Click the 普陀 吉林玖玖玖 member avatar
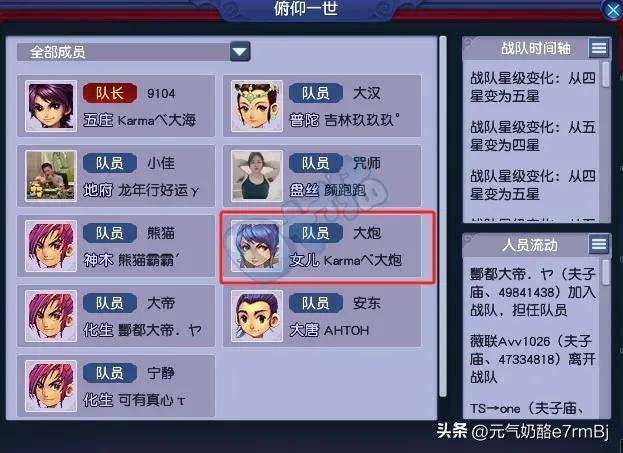This screenshot has height=453, width=623. pyautogui.click(x=257, y=106)
